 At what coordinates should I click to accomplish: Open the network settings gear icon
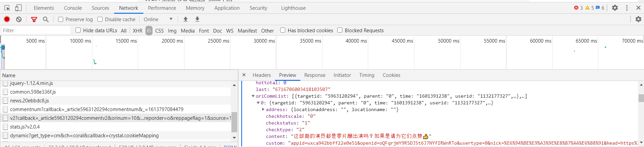(x=638, y=19)
